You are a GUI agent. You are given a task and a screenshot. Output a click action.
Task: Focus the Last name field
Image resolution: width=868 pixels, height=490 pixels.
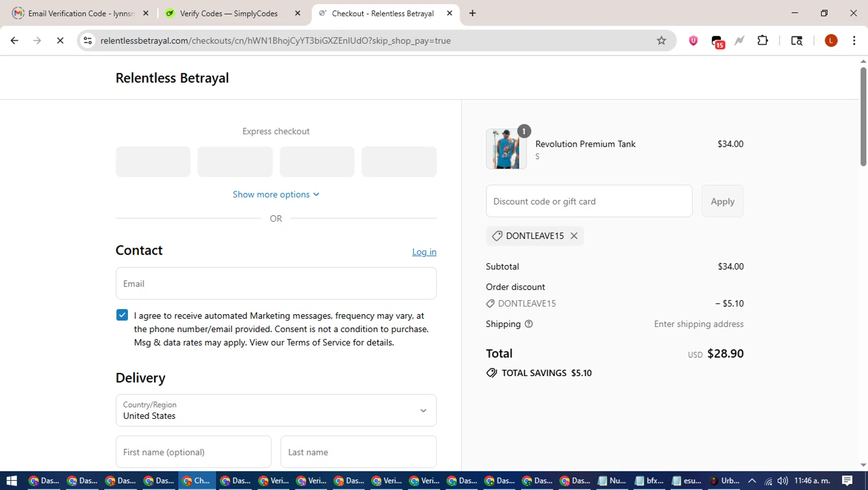pyautogui.click(x=359, y=452)
